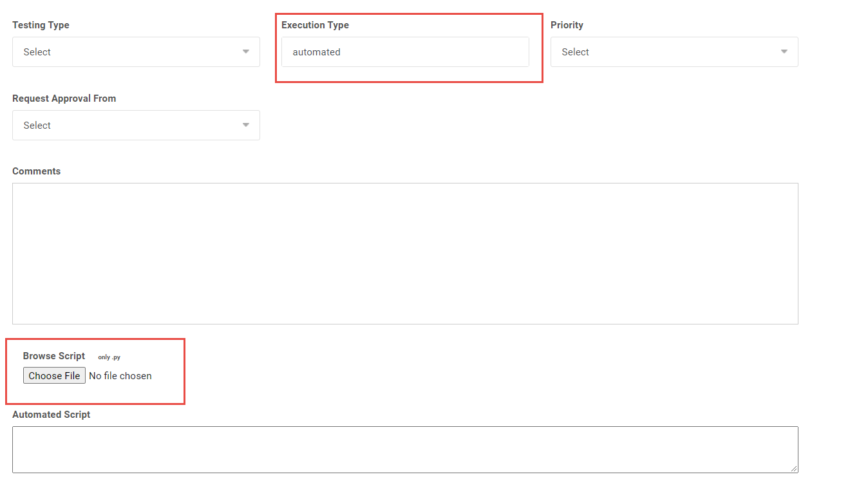Click the Execution Type field showing automated

click(x=405, y=52)
